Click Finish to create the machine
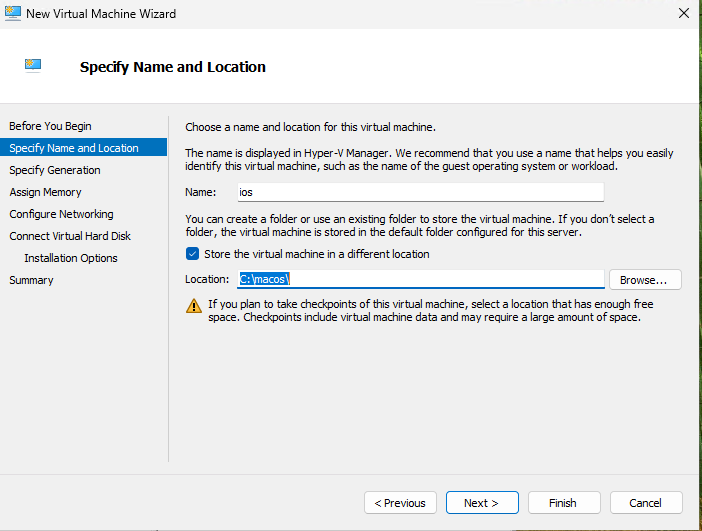The width and height of the screenshot is (702, 531). pos(564,503)
